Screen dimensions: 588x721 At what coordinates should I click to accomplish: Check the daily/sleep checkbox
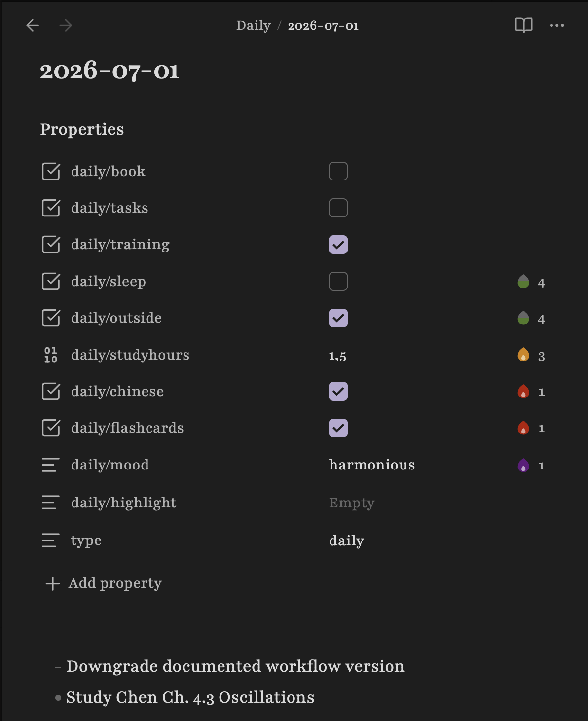(338, 281)
